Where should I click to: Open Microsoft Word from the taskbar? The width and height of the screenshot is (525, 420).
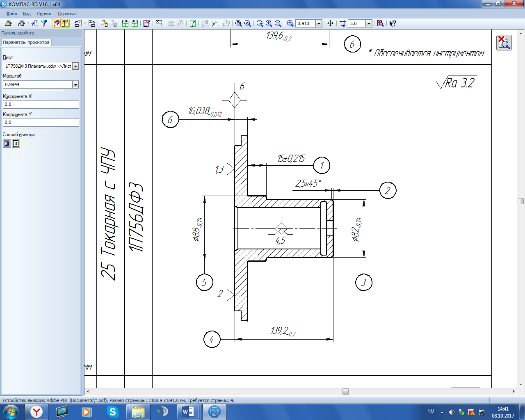[188, 411]
